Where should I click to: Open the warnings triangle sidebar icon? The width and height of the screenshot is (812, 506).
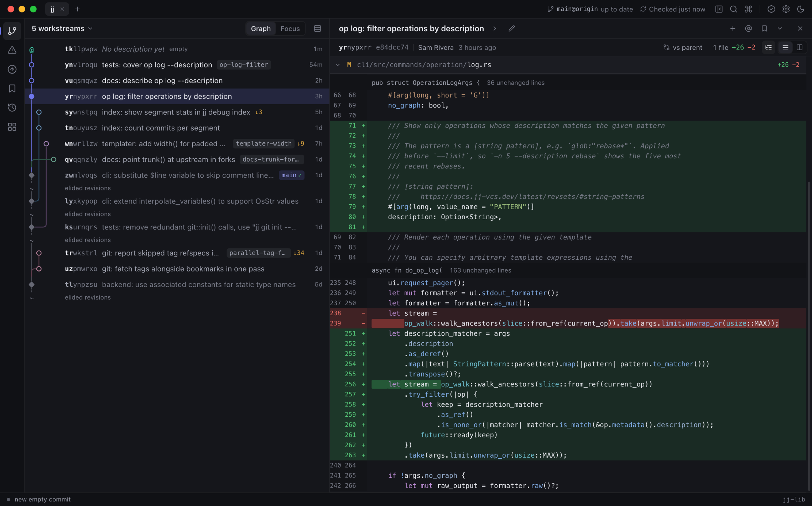(12, 50)
